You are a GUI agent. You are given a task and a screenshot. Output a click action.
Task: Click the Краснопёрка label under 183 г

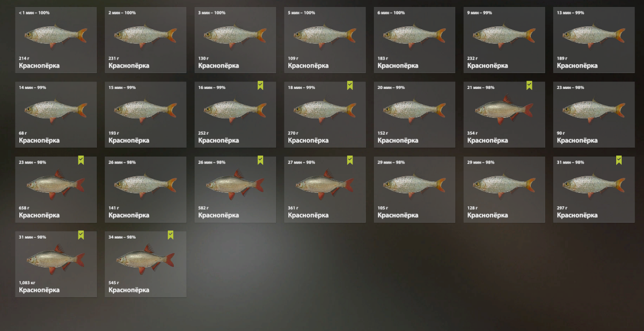[x=398, y=65]
